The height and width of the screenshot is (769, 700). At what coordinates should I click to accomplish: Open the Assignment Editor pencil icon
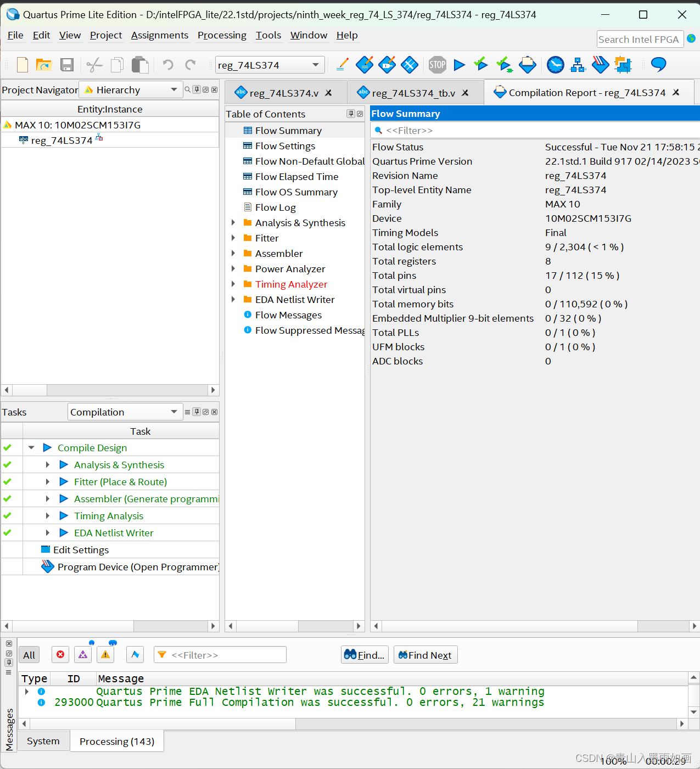click(x=342, y=65)
